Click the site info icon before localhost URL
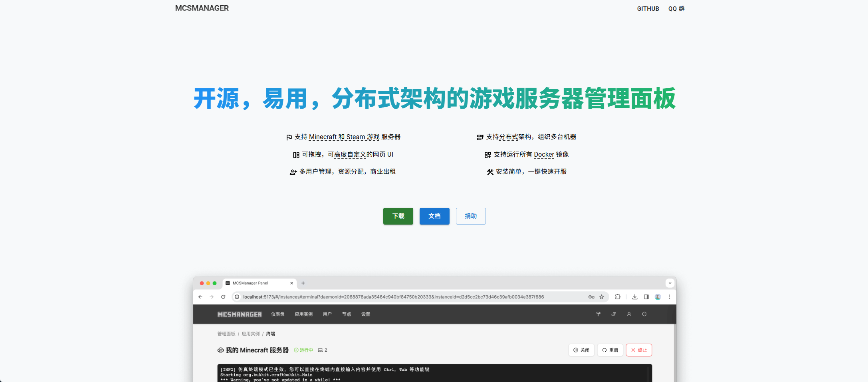The width and height of the screenshot is (868, 382). [237, 297]
